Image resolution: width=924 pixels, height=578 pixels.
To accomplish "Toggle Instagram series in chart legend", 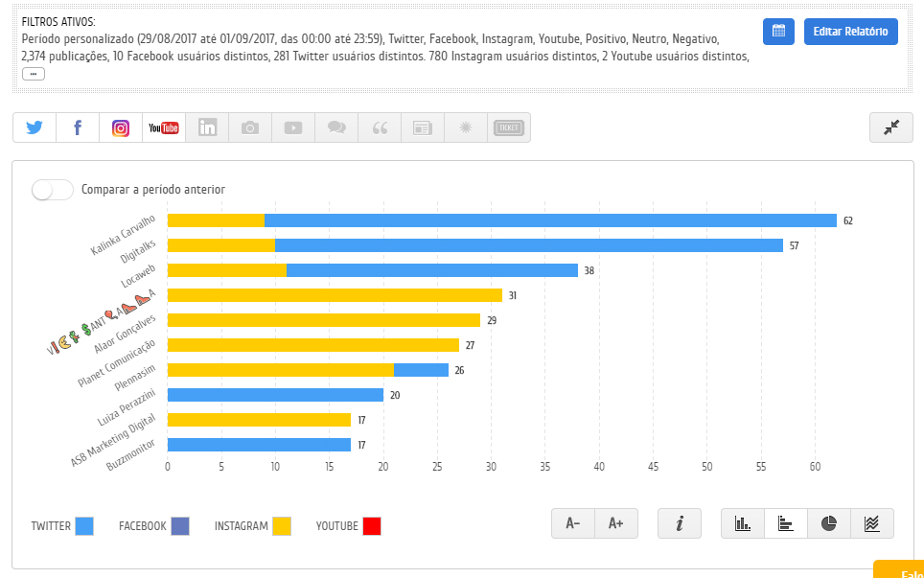I will 281,525.
